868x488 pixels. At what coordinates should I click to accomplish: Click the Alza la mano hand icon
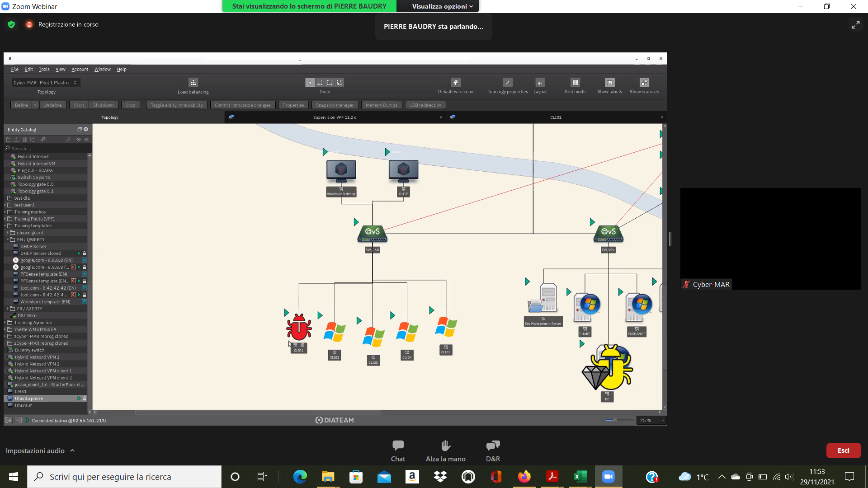click(445, 446)
